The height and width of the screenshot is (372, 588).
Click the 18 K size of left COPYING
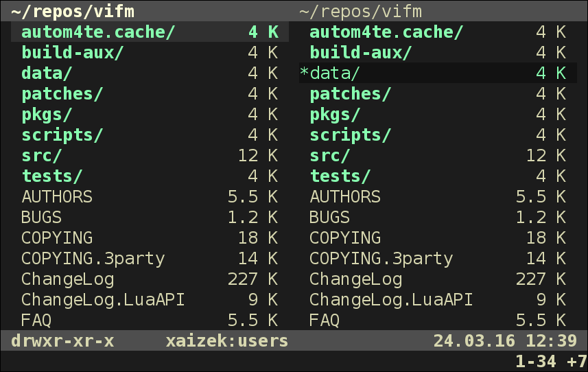point(258,238)
